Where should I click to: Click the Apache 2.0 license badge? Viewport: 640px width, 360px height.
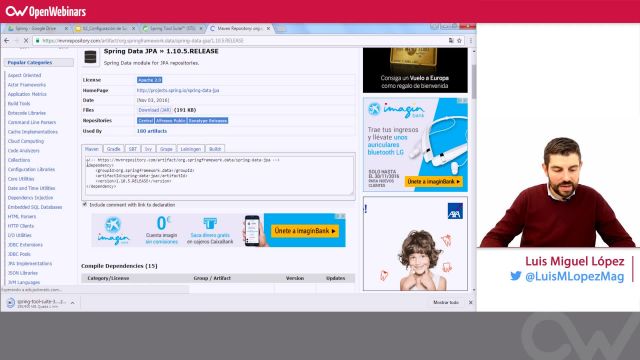[x=149, y=80]
